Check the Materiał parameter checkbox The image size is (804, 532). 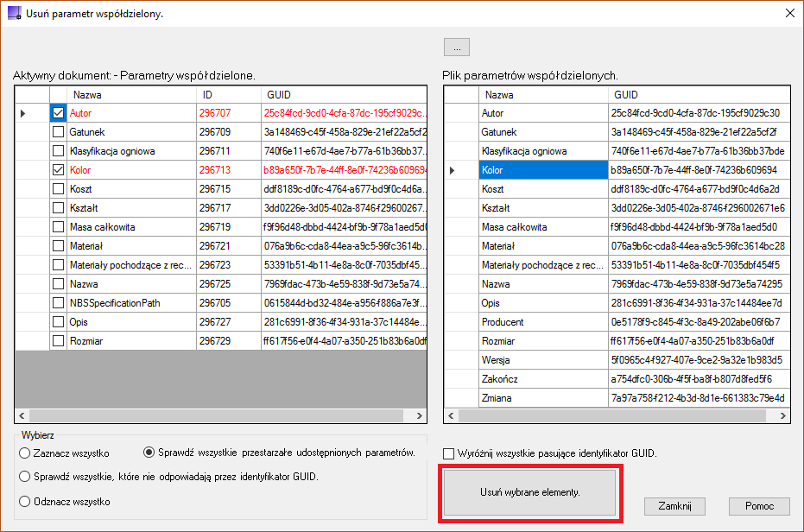pos(59,246)
